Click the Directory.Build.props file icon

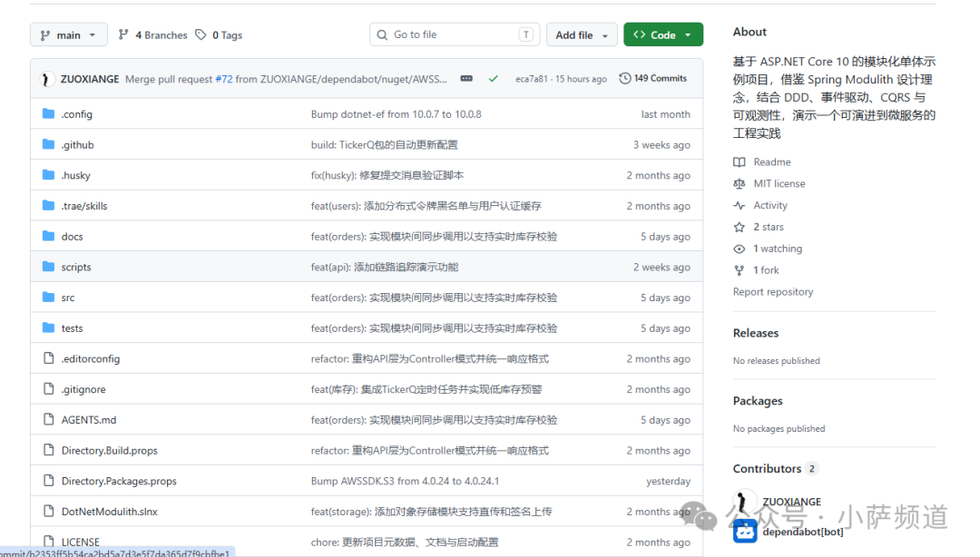point(48,450)
